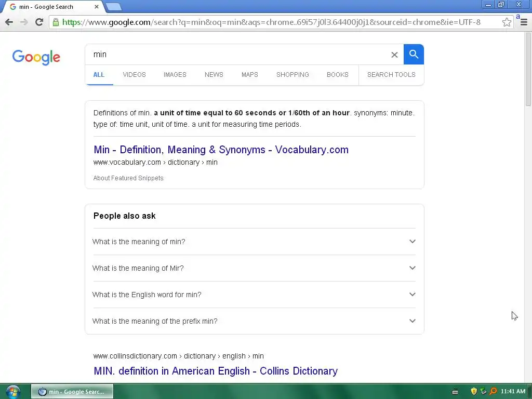The image size is (532, 399).
Task: Click the keyboard icon in the system tray
Action: 455,392
